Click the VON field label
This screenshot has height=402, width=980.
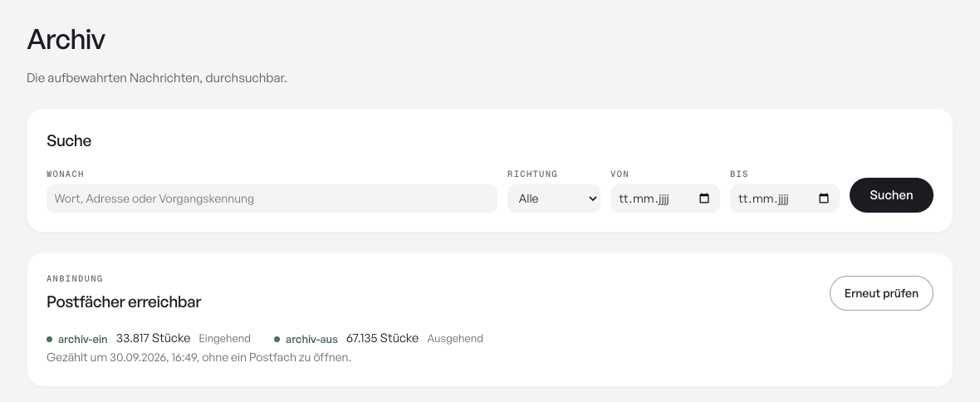(620, 174)
